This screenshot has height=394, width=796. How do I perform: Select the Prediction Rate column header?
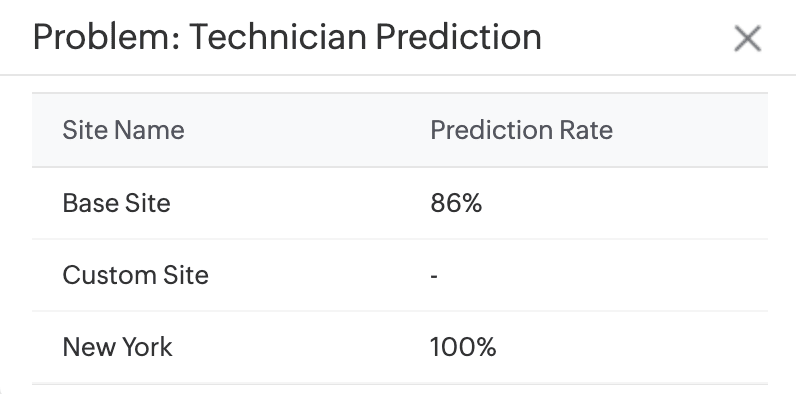[521, 130]
